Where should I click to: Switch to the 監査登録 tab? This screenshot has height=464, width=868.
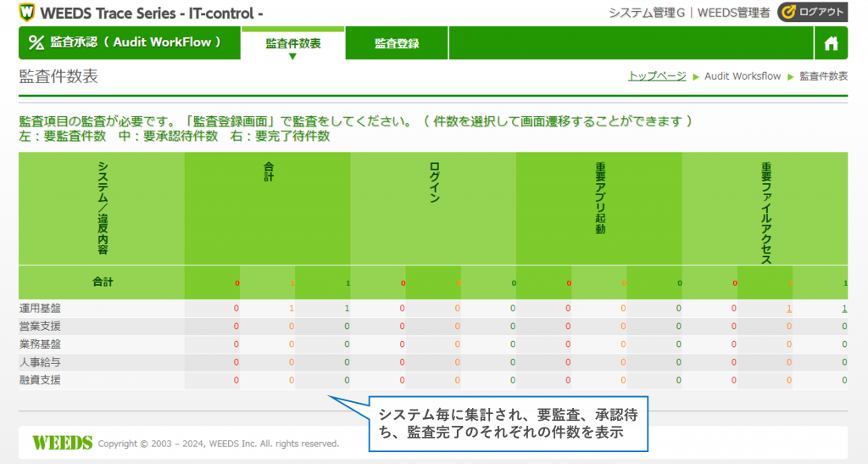(x=397, y=43)
